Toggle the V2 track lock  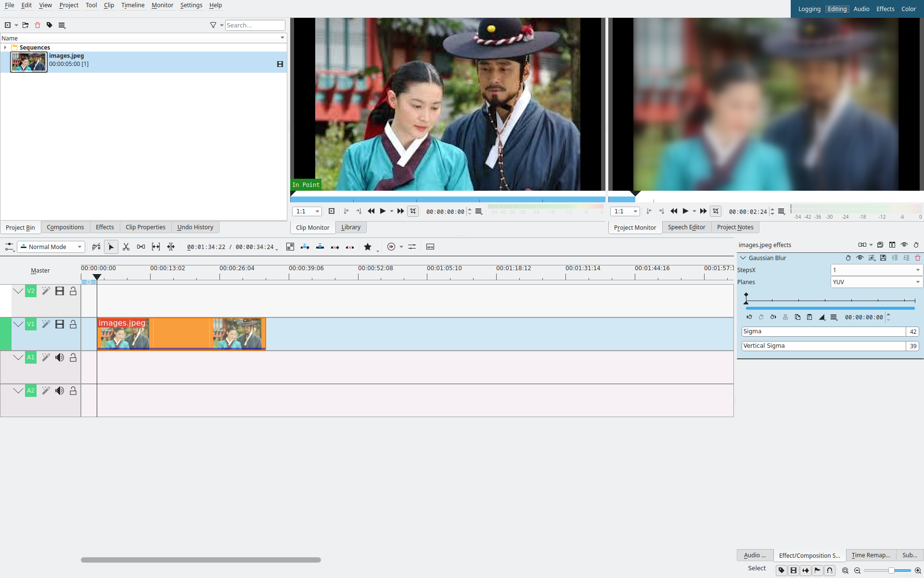point(73,291)
